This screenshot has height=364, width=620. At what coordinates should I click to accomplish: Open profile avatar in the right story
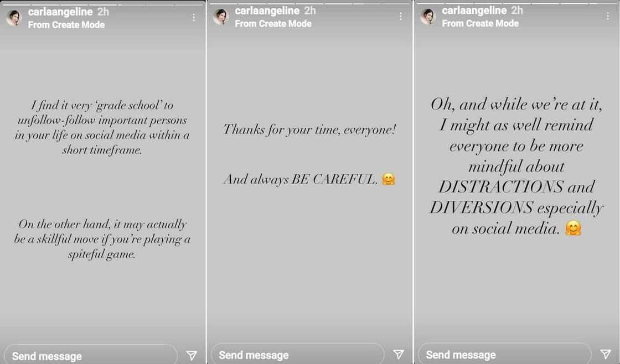coord(428,17)
